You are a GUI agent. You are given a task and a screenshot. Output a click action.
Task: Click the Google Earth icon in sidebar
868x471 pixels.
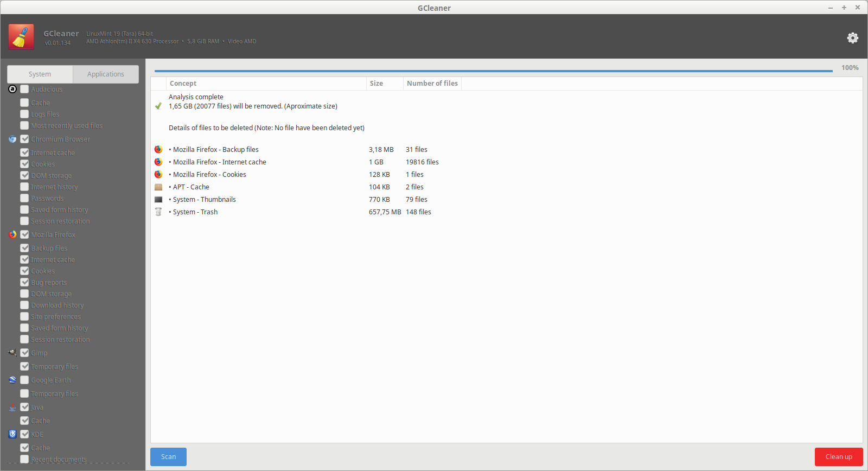coord(12,380)
